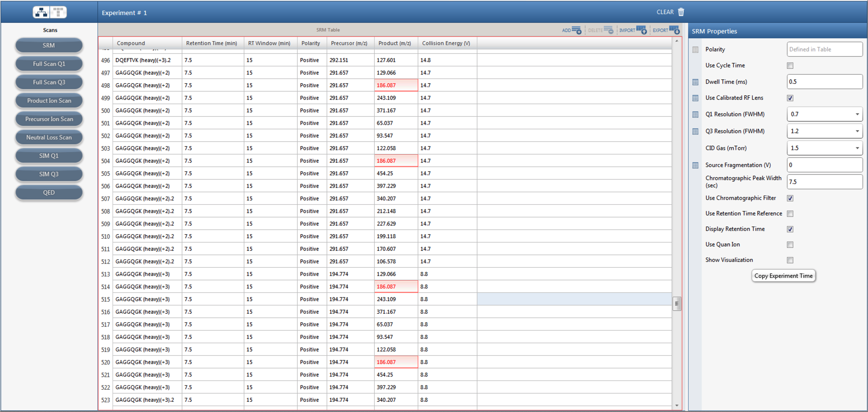Click the Clear trash can icon
This screenshot has height=412, width=868.
[681, 12]
